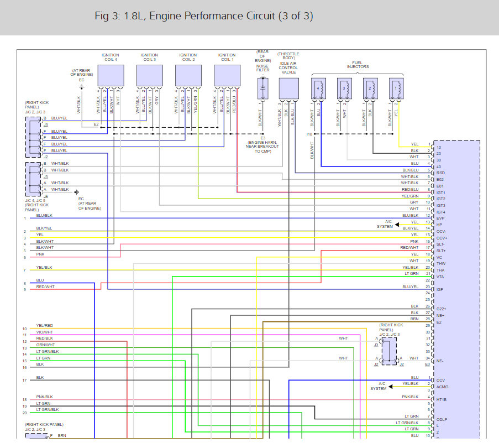Click the SLT+ pin label
The image size is (499, 448).
click(x=441, y=251)
